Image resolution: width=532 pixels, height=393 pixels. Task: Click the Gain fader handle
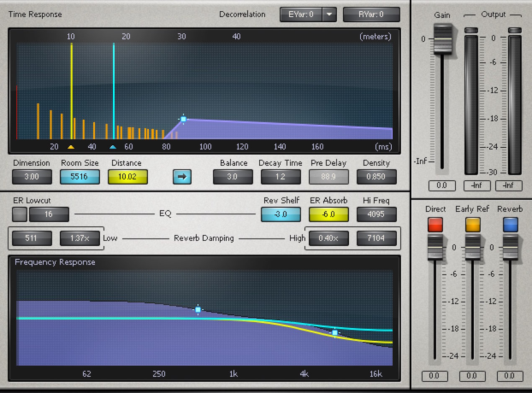pos(443,39)
